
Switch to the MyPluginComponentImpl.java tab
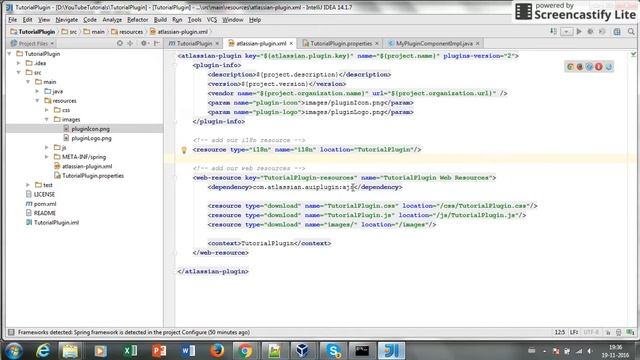pos(434,43)
